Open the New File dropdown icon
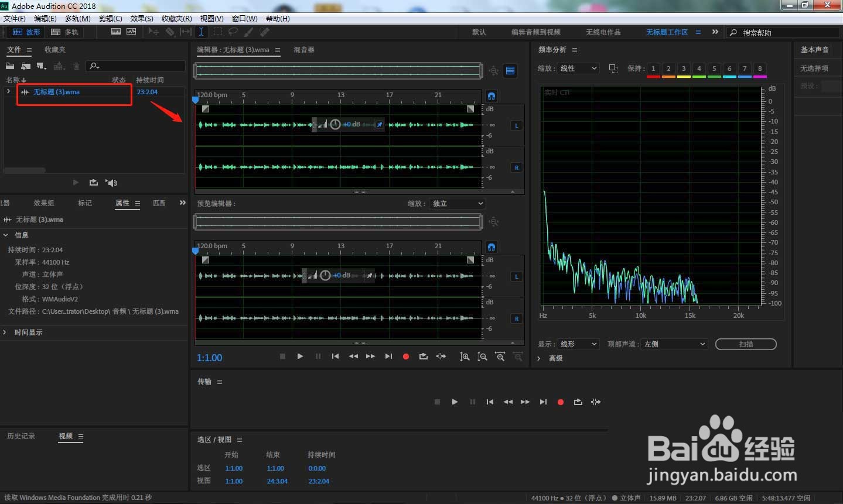The height and width of the screenshot is (504, 843). click(41, 66)
